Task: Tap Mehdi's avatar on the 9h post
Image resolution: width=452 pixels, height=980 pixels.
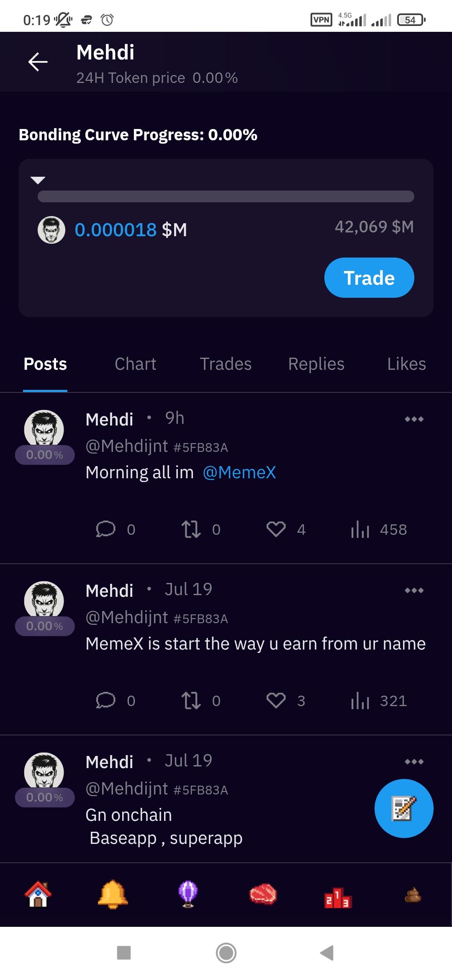Action: point(44,428)
